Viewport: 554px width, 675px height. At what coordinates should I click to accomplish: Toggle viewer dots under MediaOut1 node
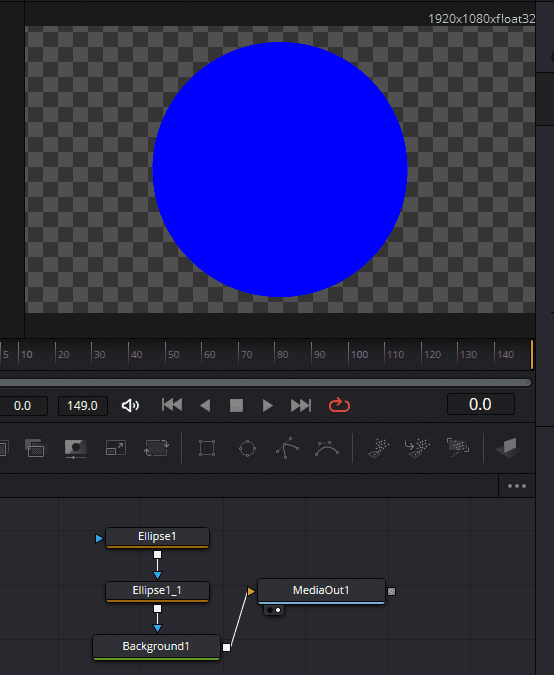coord(274,610)
